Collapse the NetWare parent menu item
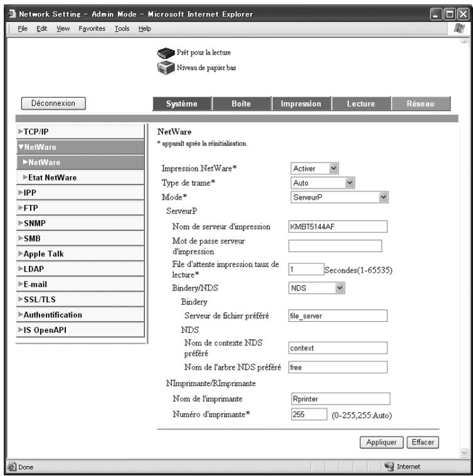473x476 pixels. click(x=80, y=147)
